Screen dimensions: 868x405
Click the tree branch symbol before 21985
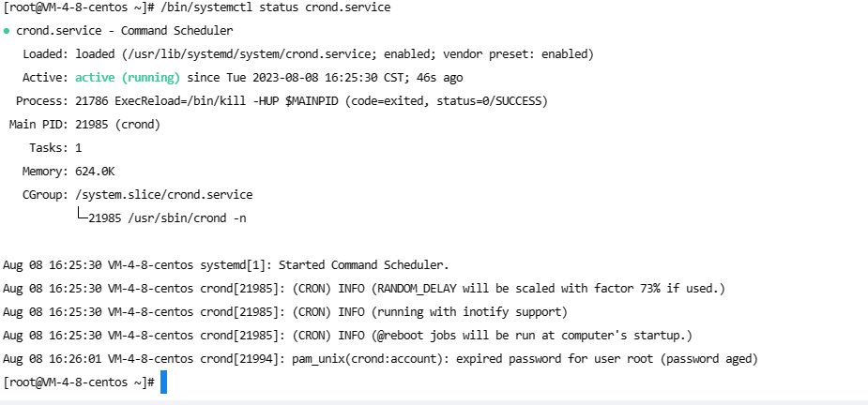82,216
